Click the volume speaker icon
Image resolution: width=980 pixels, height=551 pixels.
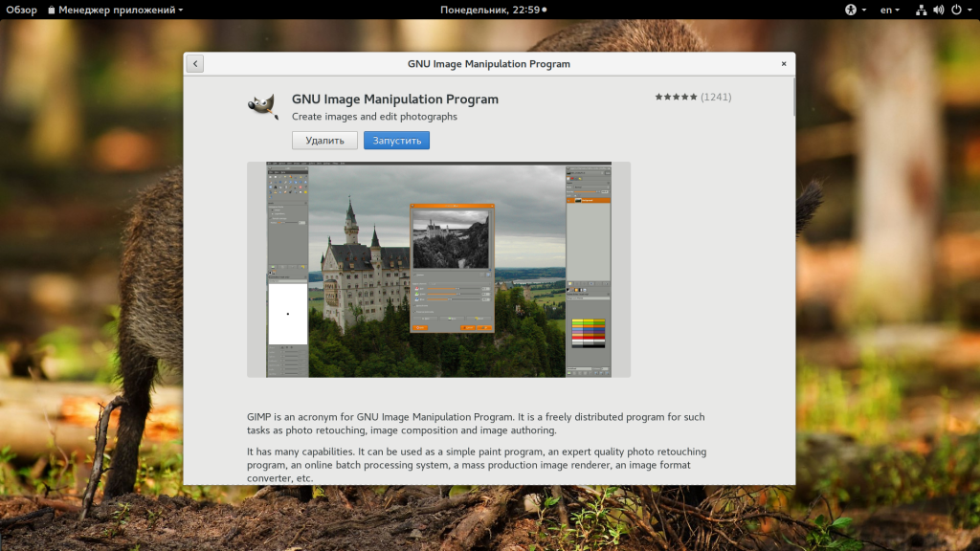pos(938,10)
